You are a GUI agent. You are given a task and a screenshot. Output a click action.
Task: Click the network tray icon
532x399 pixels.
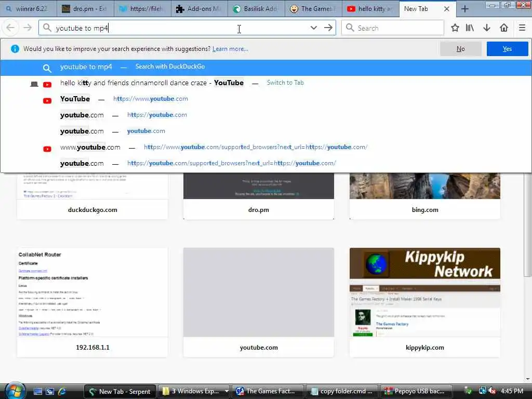482,391
